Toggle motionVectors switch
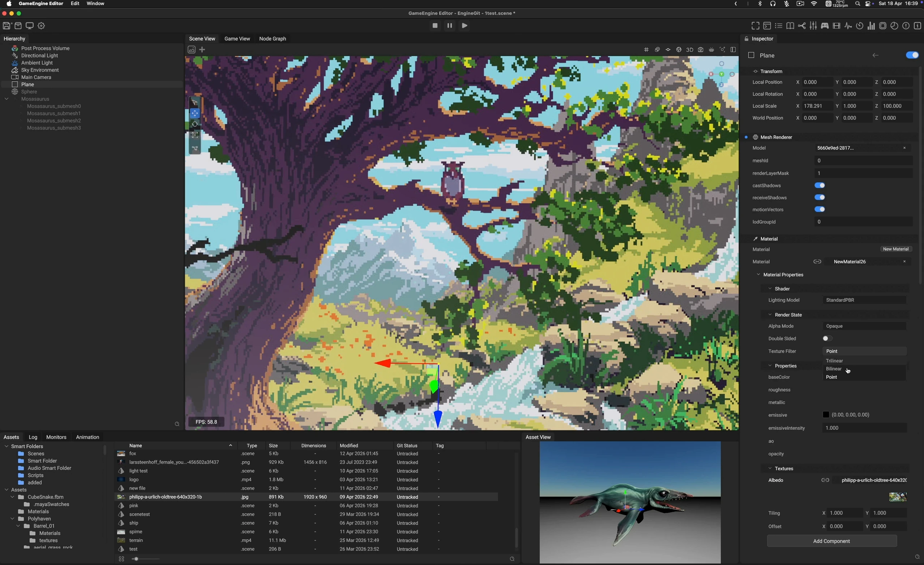 click(x=820, y=209)
